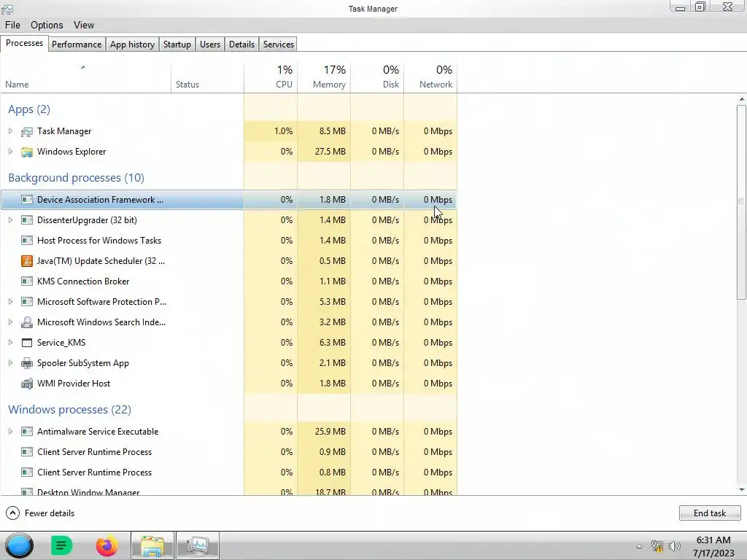Screen dimensions: 747x560
Task: Click the WMI Provider Host icon
Action: [27, 384]
